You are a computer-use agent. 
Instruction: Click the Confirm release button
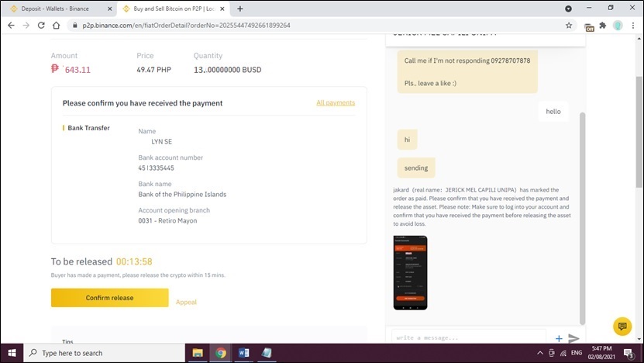(110, 298)
